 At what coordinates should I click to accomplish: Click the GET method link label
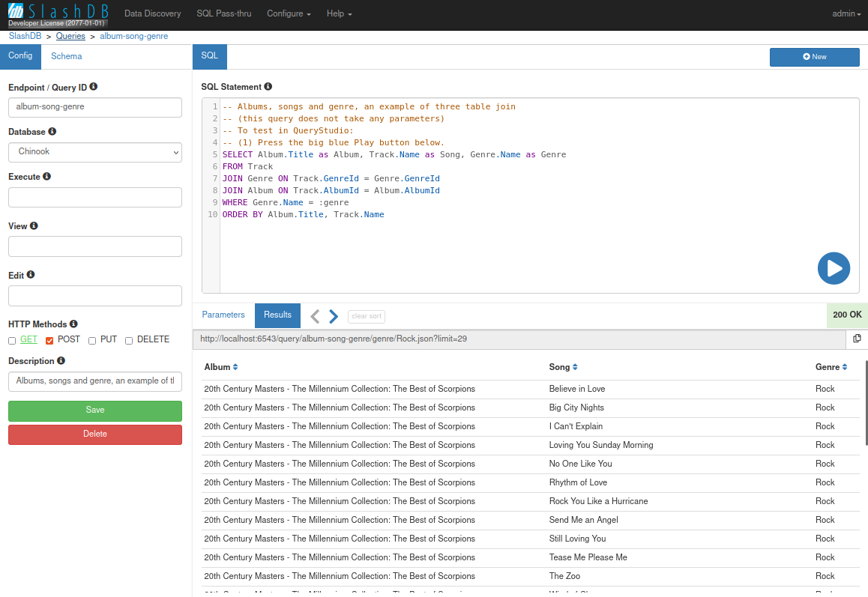coord(28,339)
